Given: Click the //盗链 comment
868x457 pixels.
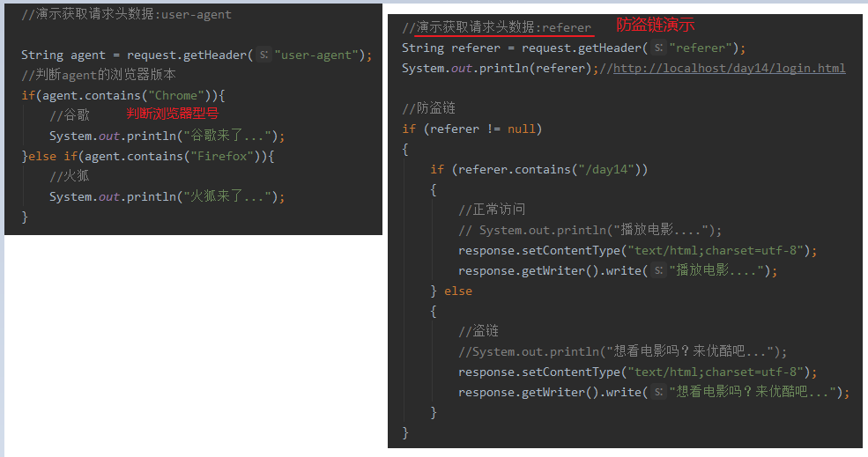Looking at the screenshot, I should 479,331.
